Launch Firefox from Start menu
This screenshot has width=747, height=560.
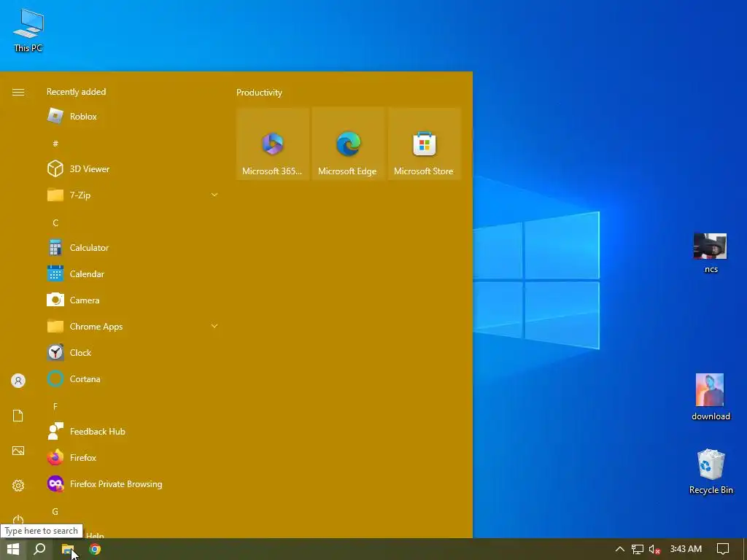(132, 458)
